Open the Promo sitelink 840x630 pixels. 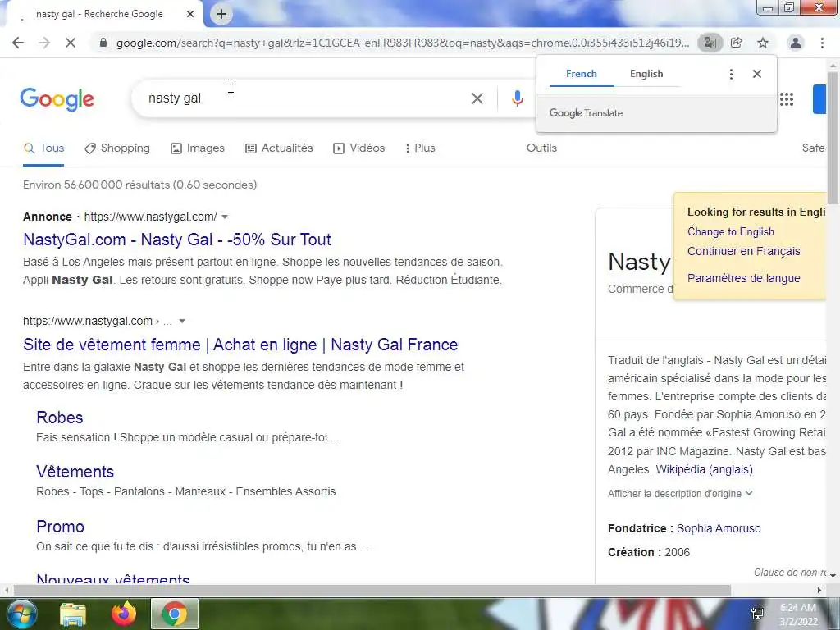[60, 527]
